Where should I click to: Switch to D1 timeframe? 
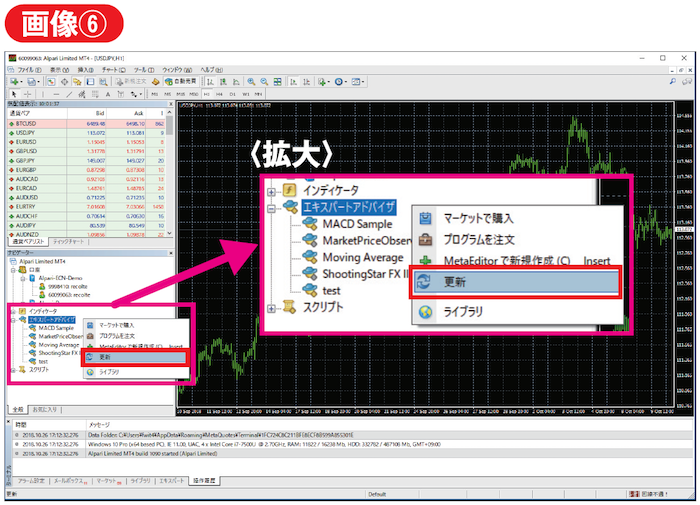(x=232, y=94)
